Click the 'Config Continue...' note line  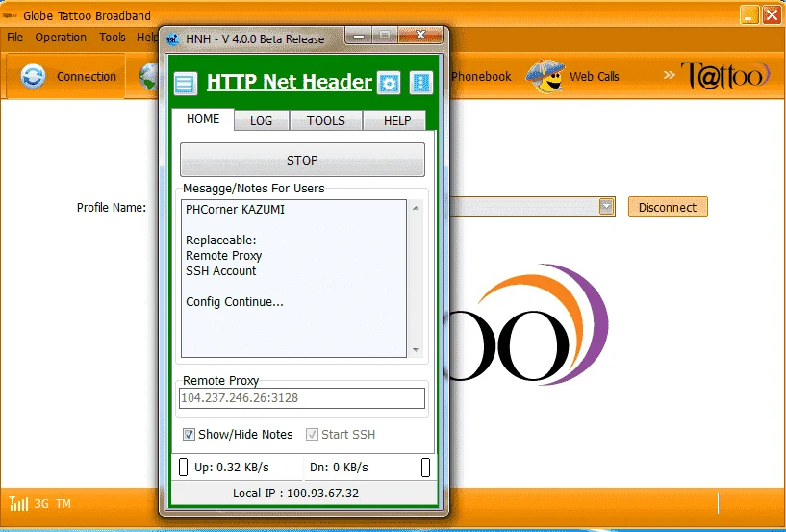point(234,302)
